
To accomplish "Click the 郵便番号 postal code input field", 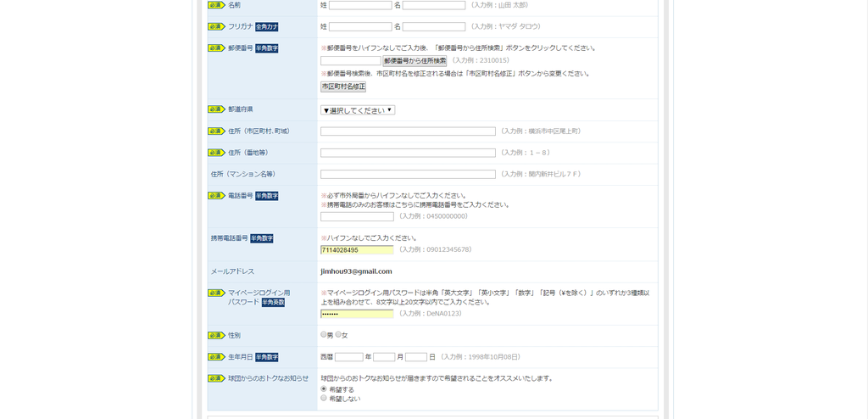I will 351,61.
